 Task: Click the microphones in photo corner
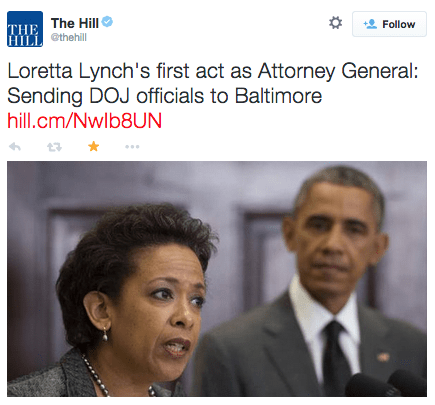(x=385, y=383)
